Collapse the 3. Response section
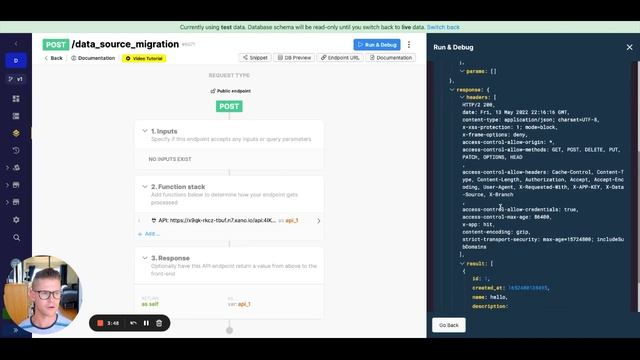Image resolution: width=640 pixels, height=360 pixels. pos(144,258)
